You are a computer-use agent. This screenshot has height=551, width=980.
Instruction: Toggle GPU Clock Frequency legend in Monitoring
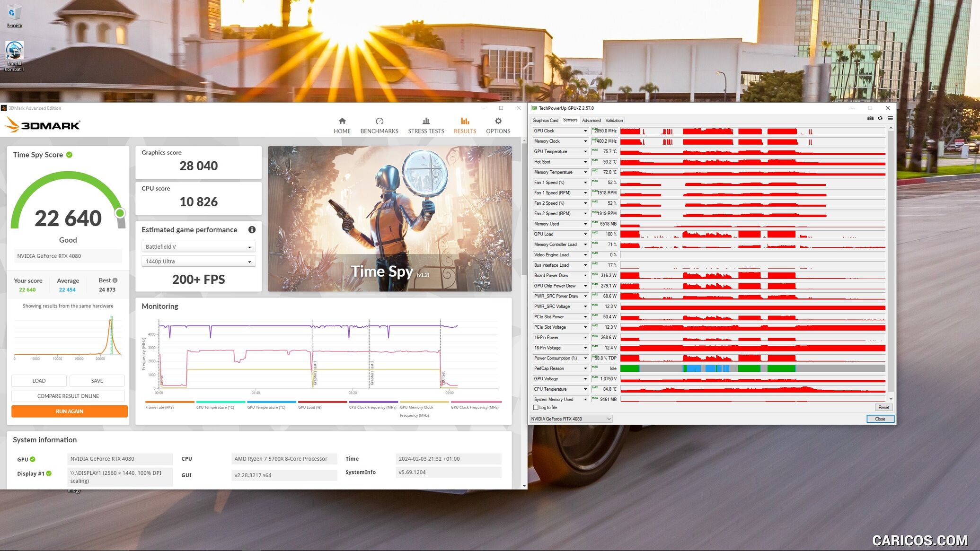(x=476, y=405)
